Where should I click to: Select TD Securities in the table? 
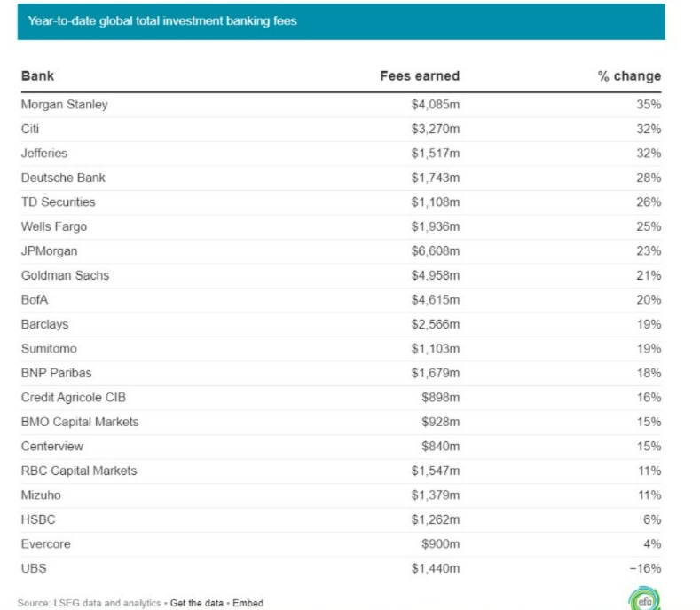coord(58,202)
